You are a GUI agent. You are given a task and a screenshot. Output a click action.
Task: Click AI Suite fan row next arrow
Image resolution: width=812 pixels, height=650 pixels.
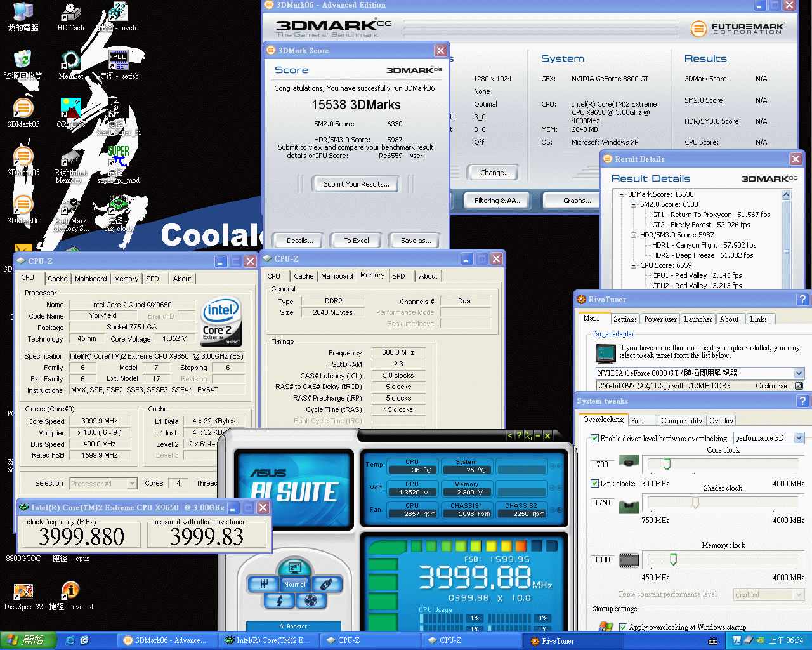[559, 510]
